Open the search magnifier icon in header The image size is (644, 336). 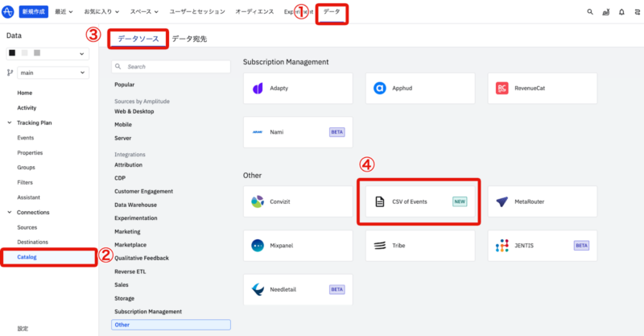click(x=590, y=12)
